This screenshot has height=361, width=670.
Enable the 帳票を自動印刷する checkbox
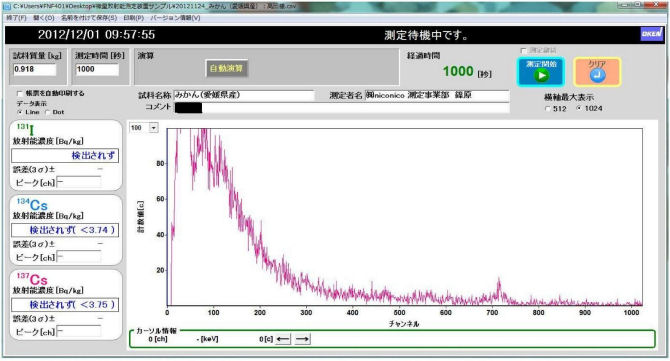click(19, 93)
